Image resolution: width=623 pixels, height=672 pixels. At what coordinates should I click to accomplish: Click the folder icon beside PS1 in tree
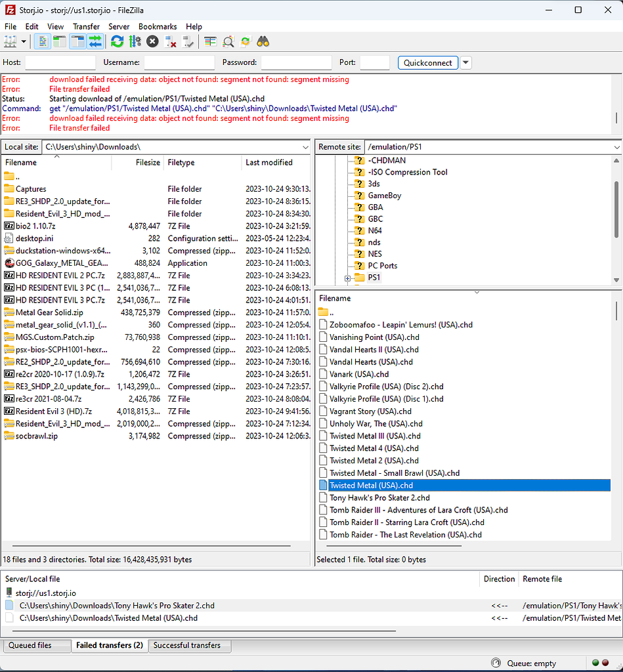click(x=359, y=278)
